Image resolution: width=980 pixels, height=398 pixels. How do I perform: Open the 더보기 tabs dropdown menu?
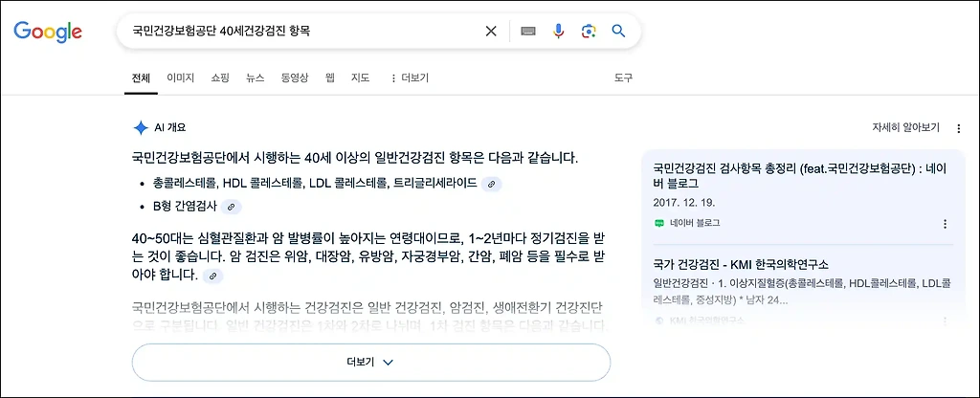point(410,78)
